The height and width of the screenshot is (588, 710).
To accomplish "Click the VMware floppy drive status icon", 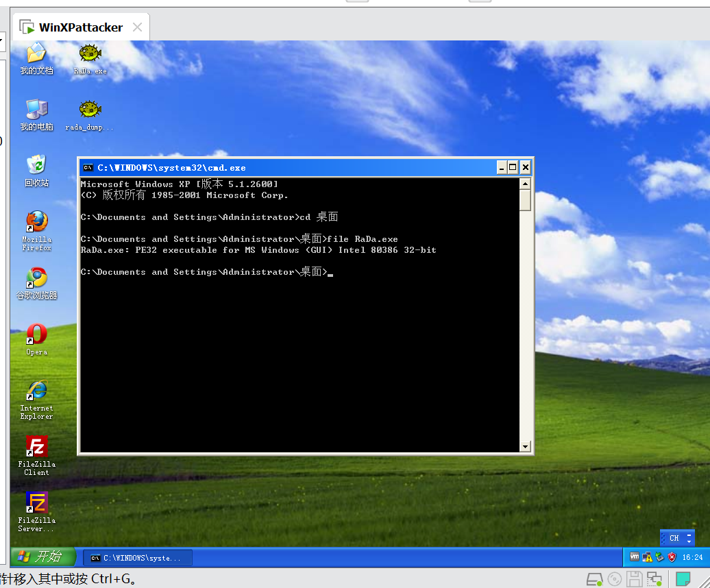I will click(635, 579).
